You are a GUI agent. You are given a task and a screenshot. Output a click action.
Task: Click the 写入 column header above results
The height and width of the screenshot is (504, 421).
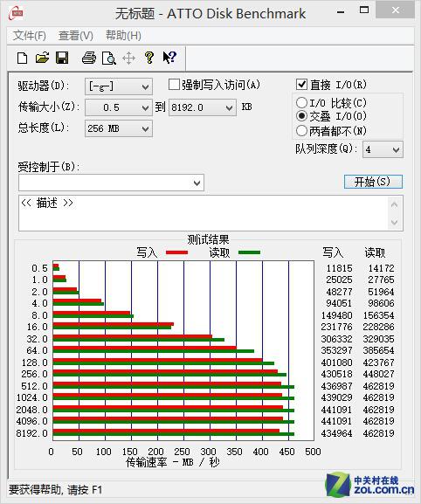pyautogui.click(x=333, y=252)
